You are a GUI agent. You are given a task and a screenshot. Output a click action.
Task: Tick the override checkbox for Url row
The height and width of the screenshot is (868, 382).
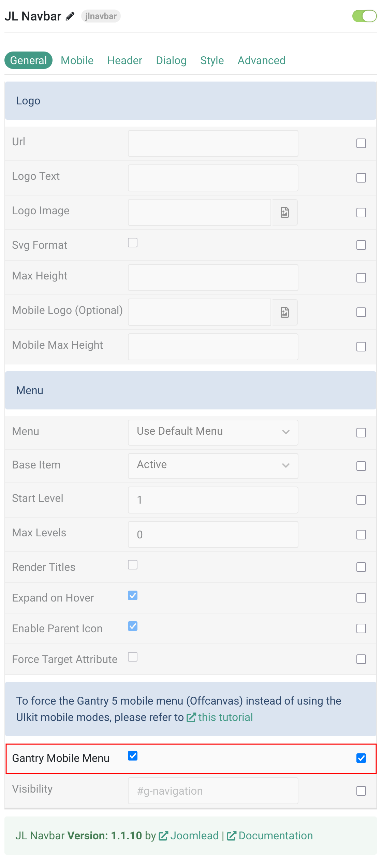click(361, 143)
